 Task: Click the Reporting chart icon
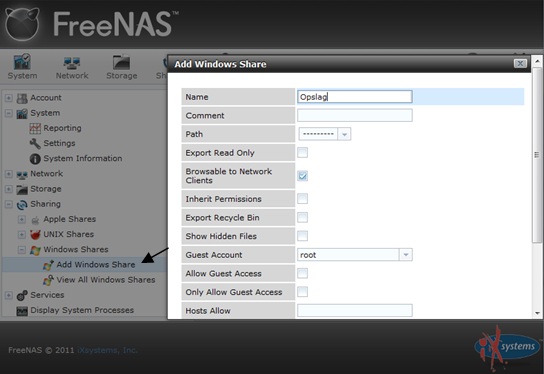coord(35,128)
